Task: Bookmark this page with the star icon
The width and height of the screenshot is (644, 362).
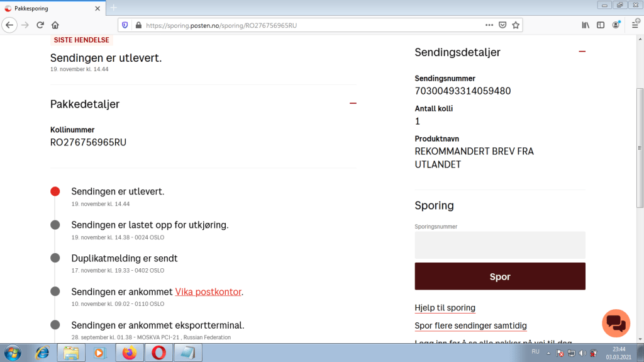Action: pos(516,25)
